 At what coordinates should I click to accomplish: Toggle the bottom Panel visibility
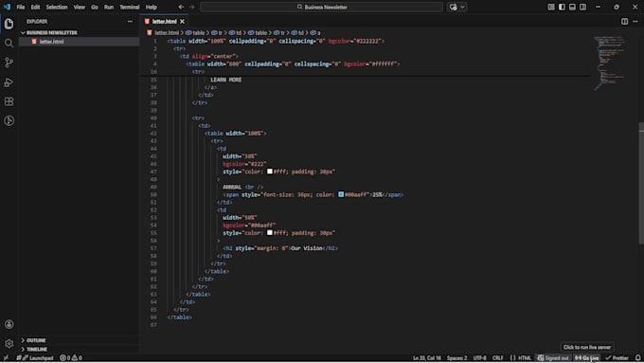[572, 7]
